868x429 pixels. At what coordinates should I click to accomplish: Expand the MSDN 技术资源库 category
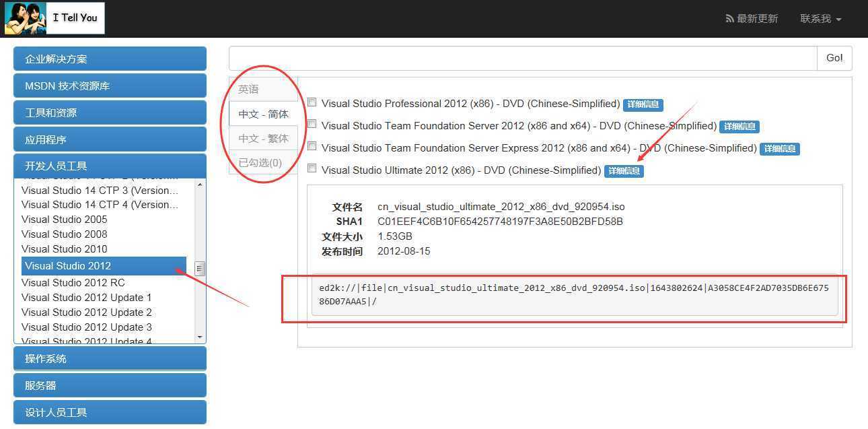[x=110, y=86]
